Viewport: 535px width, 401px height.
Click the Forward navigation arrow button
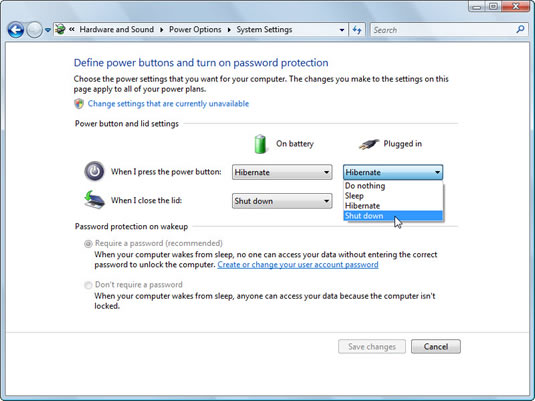(34, 30)
